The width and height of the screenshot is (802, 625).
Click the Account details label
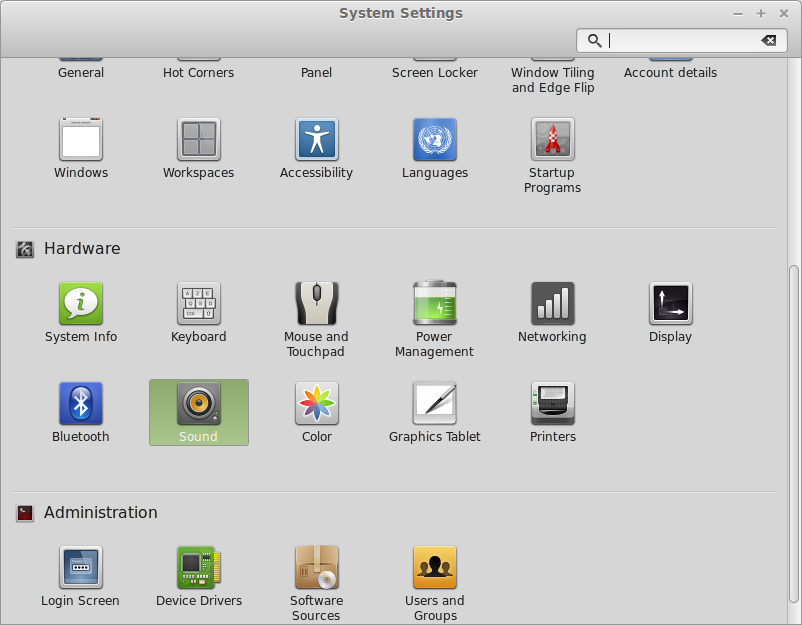click(x=671, y=73)
